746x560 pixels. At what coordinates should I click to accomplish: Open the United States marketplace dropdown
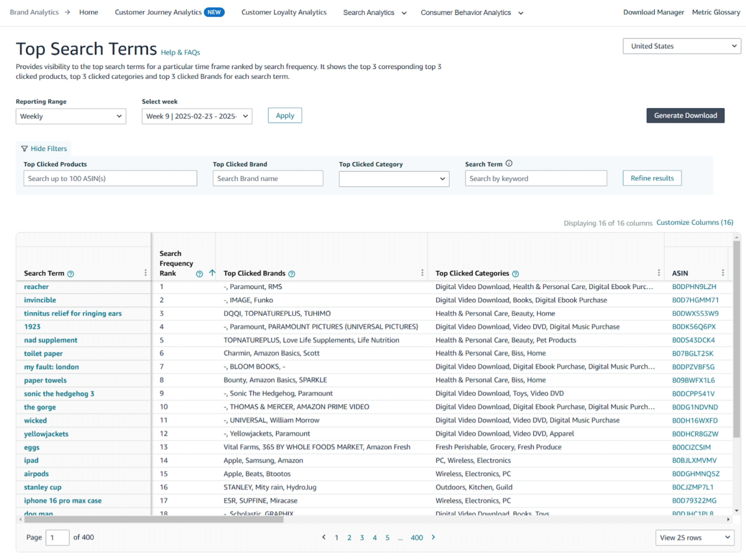tap(681, 46)
